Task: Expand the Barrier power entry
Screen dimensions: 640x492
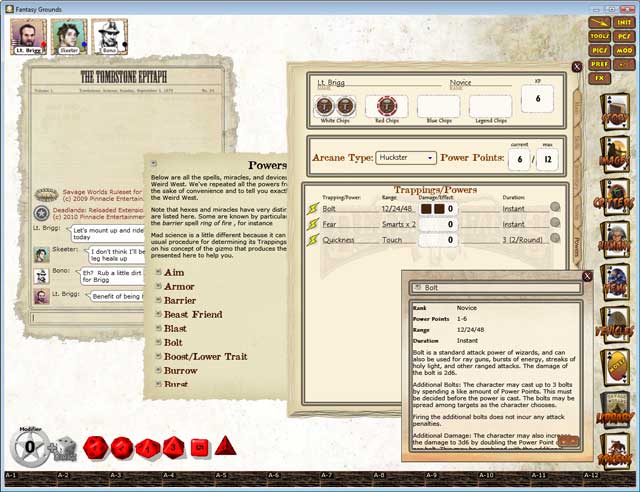Action: pyautogui.click(x=158, y=300)
